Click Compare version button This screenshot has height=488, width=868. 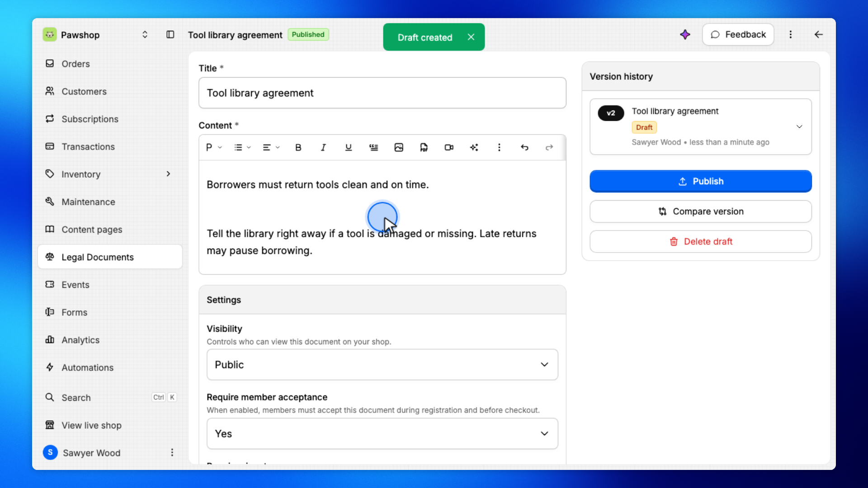(x=700, y=211)
